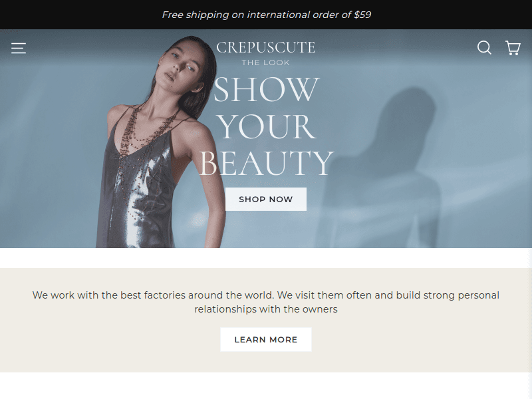The height and width of the screenshot is (399, 532).
Task: Click the free shipping announcement text
Action: pos(267,15)
